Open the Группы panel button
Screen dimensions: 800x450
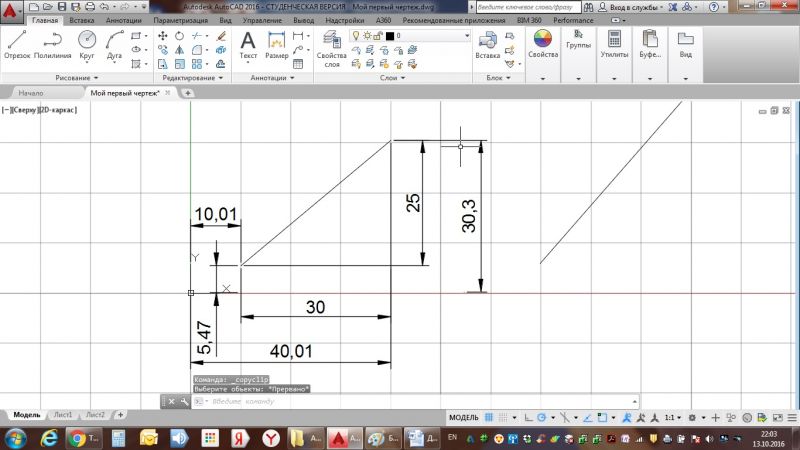(578, 40)
